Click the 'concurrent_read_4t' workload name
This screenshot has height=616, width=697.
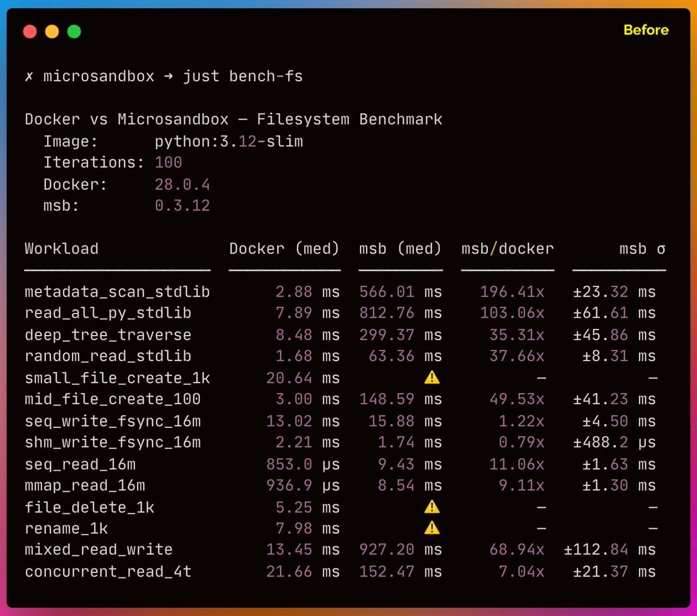click(108, 572)
